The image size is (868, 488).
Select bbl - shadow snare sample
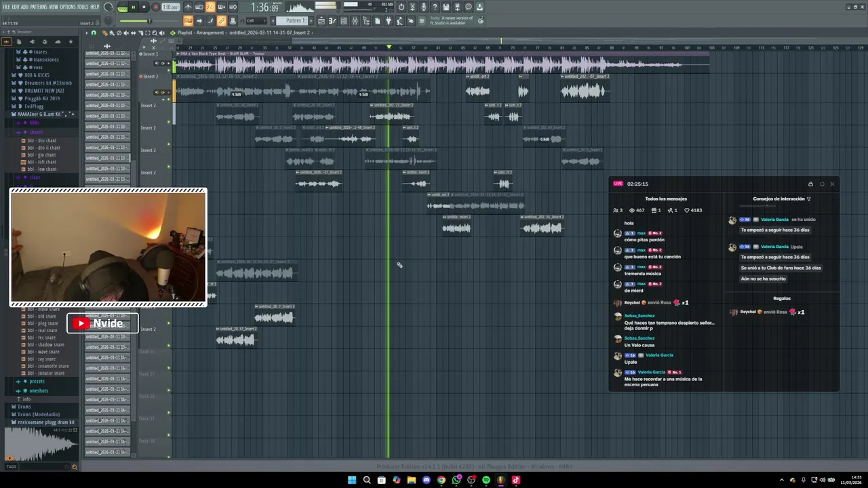click(x=45, y=345)
